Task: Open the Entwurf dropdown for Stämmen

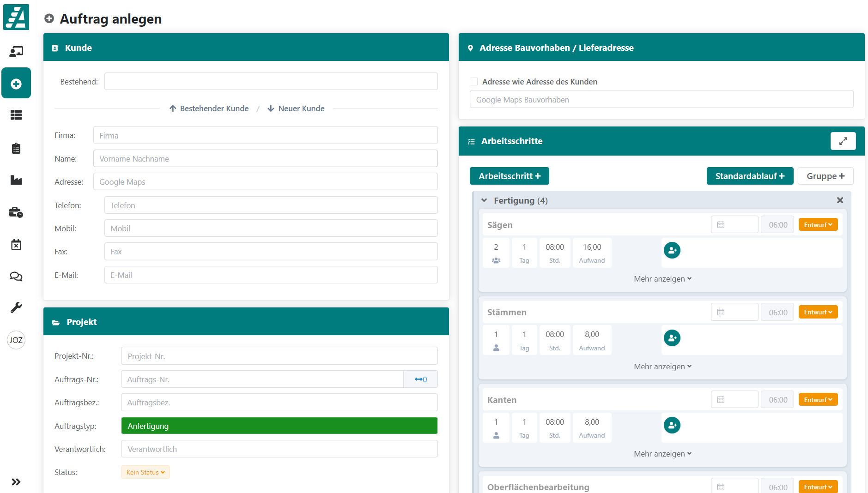Action: 818,312
